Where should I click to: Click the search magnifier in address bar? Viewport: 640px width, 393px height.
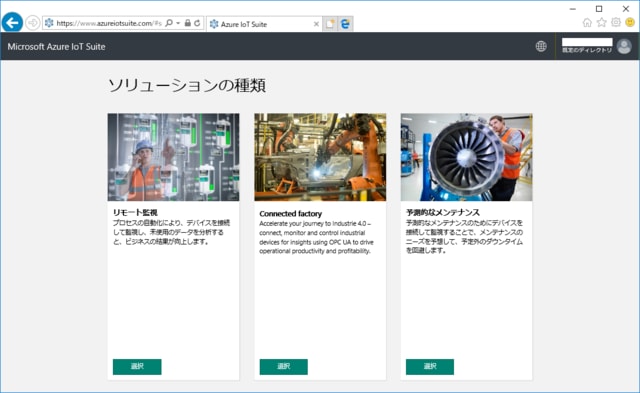tap(169, 23)
